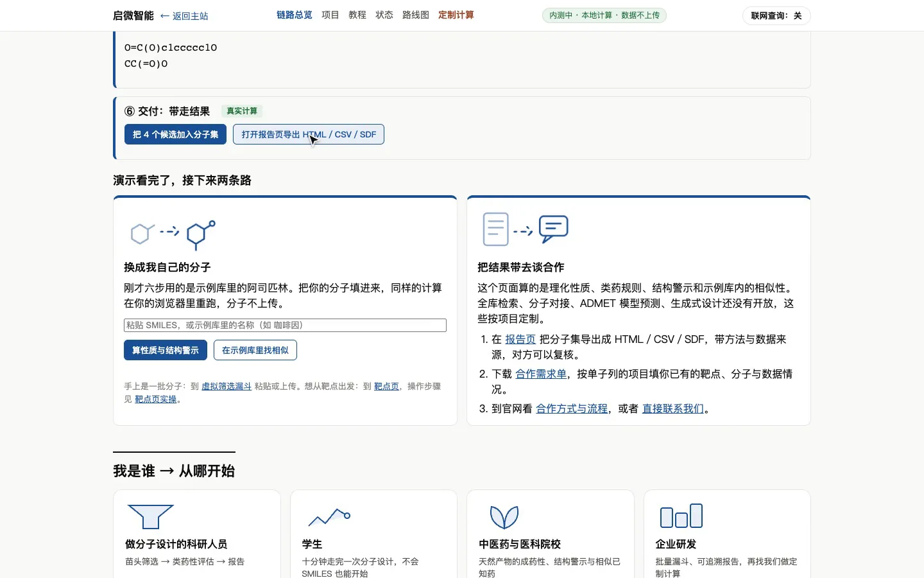Click the 启微智能 brand name

pyautogui.click(x=133, y=15)
